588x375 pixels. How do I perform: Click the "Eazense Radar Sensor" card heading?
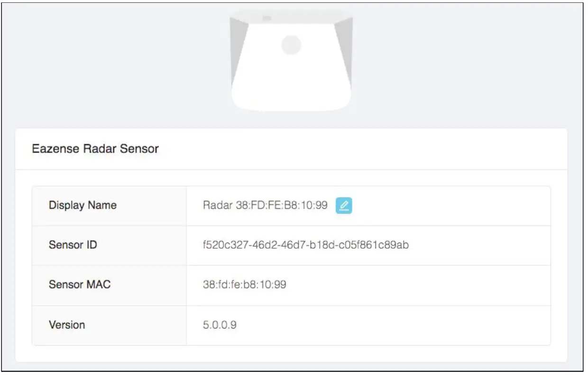[x=95, y=149]
